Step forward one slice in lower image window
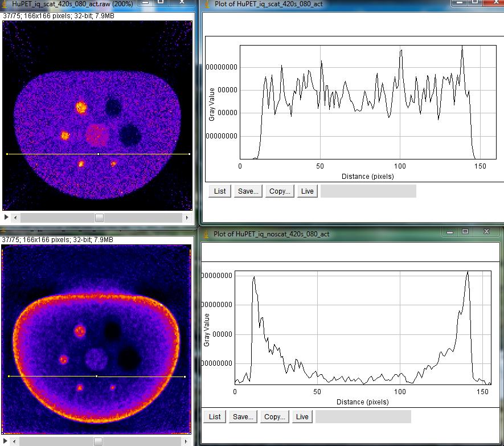Image resolution: width=504 pixels, height=446 pixels. click(186, 441)
